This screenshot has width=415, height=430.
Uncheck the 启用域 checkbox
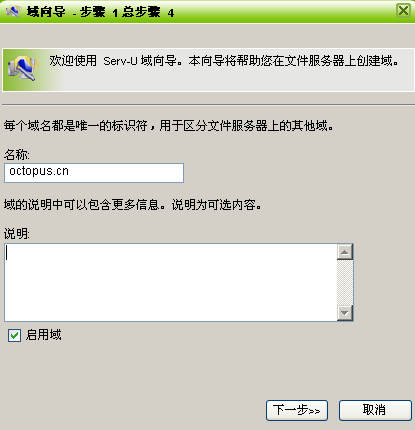click(x=14, y=335)
